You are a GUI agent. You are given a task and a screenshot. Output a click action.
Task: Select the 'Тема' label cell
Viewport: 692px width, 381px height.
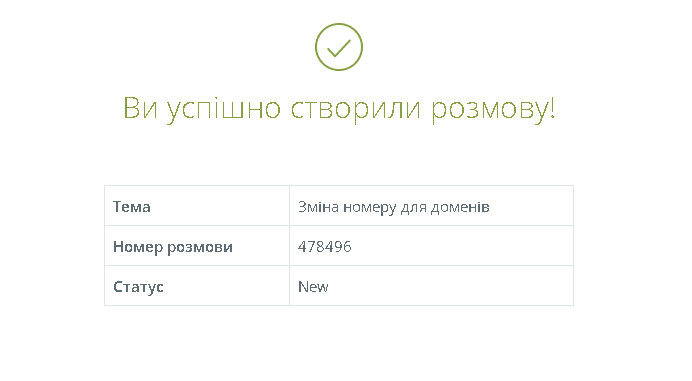(x=197, y=206)
